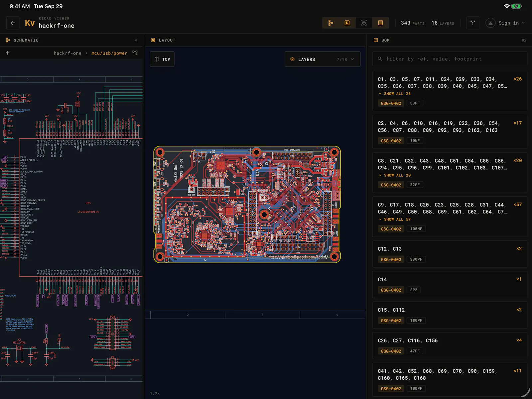This screenshot has height=399, width=532.
Task: Expand SHOW ALL 57 in 100NF group
Action: tap(395, 219)
